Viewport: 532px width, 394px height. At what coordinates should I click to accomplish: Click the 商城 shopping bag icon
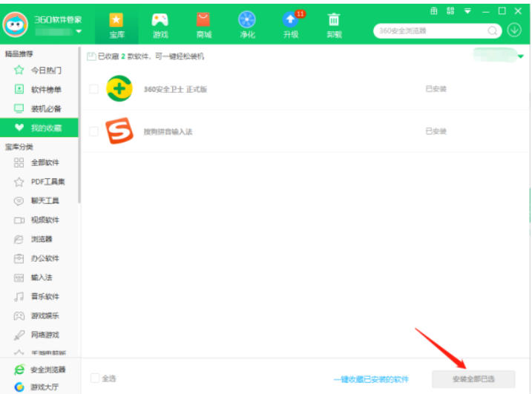click(x=203, y=24)
